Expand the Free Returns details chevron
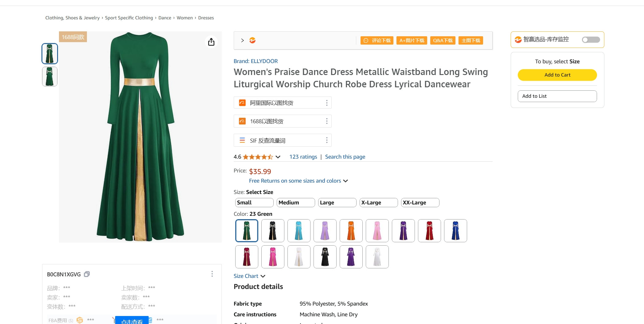 tap(345, 181)
